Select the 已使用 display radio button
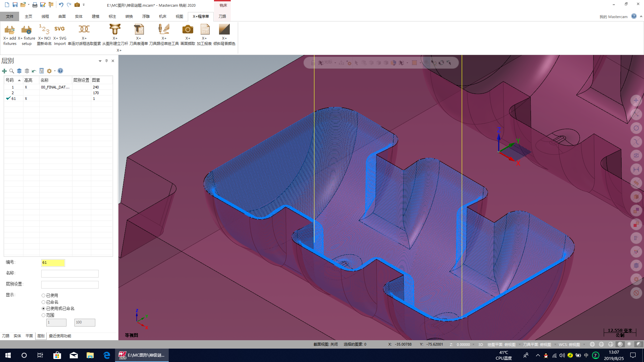Image resolution: width=644 pixels, height=362 pixels. coord(44,296)
